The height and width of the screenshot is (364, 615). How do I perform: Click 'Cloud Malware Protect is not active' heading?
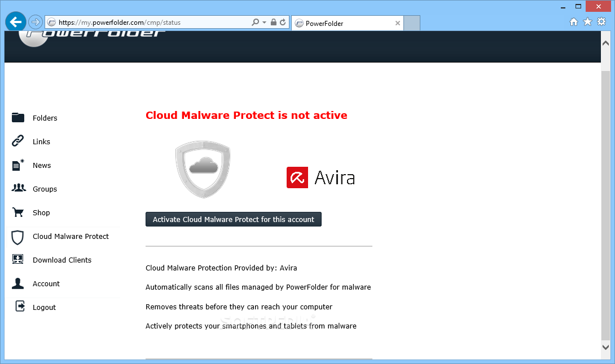tap(247, 115)
